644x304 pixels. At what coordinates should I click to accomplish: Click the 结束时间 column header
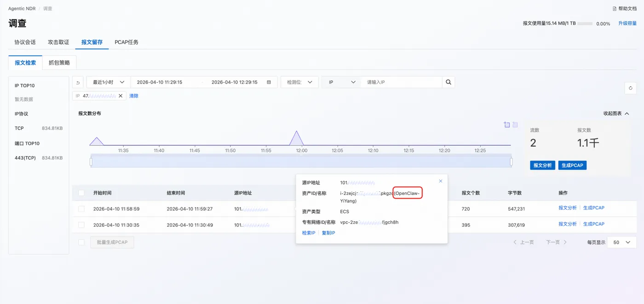176,193
